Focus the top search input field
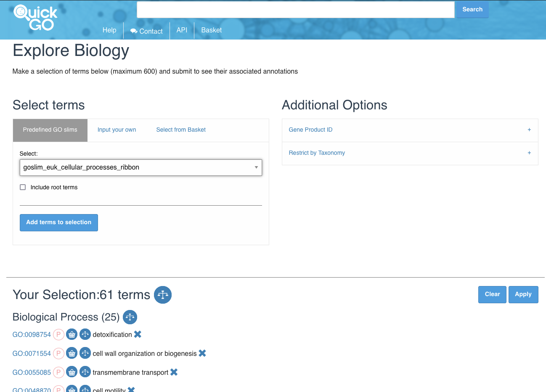Image resolution: width=546 pixels, height=392 pixels. point(295,10)
